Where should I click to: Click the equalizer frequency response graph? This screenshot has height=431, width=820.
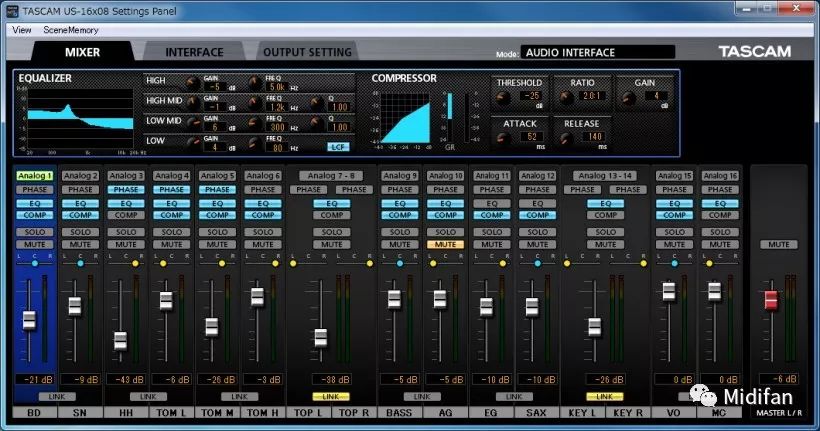[80, 118]
